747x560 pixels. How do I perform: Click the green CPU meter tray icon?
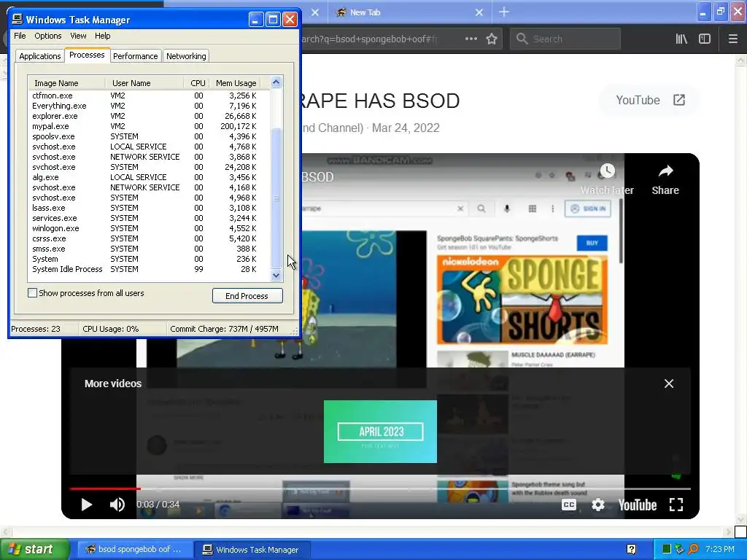(667, 550)
